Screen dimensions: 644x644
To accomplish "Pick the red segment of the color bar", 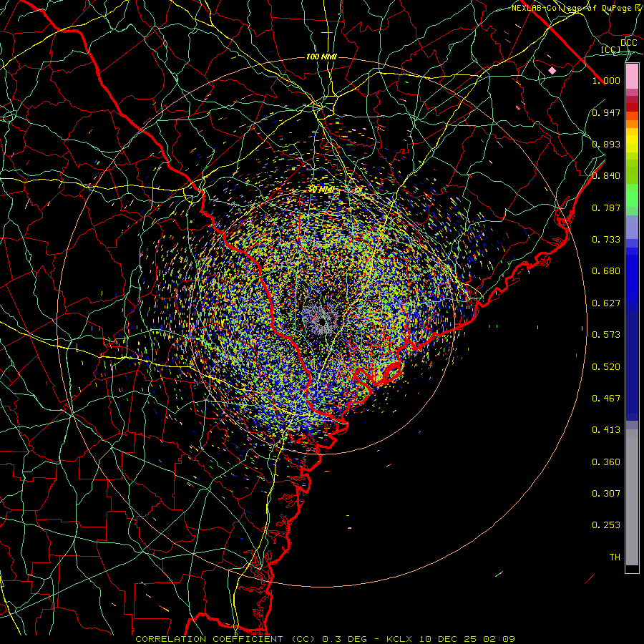I will [632, 107].
